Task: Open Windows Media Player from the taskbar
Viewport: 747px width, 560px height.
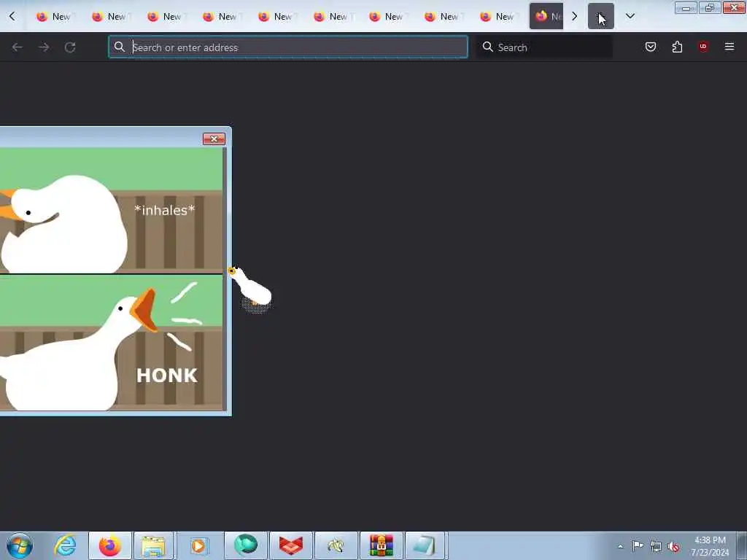Action: tap(198, 545)
